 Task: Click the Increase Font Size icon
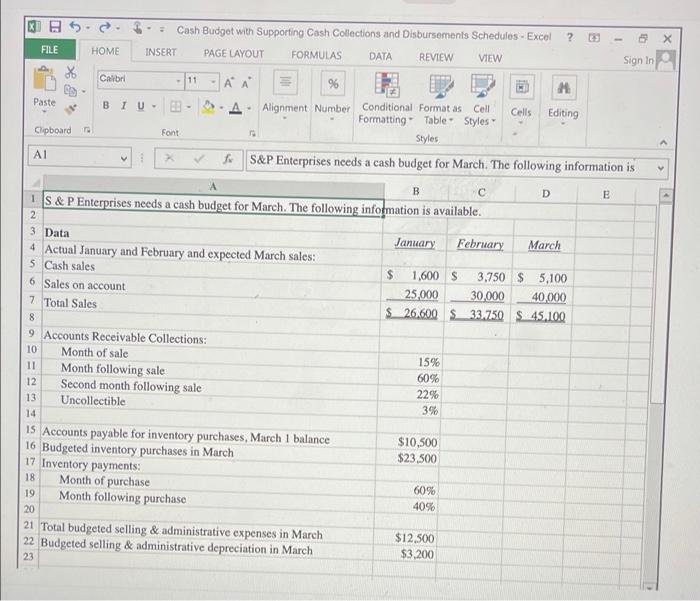click(229, 83)
